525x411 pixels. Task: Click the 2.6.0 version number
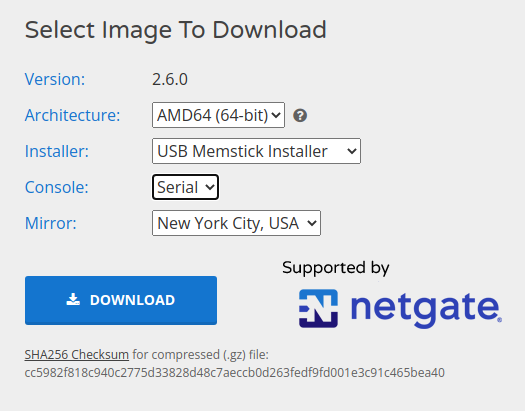170,79
